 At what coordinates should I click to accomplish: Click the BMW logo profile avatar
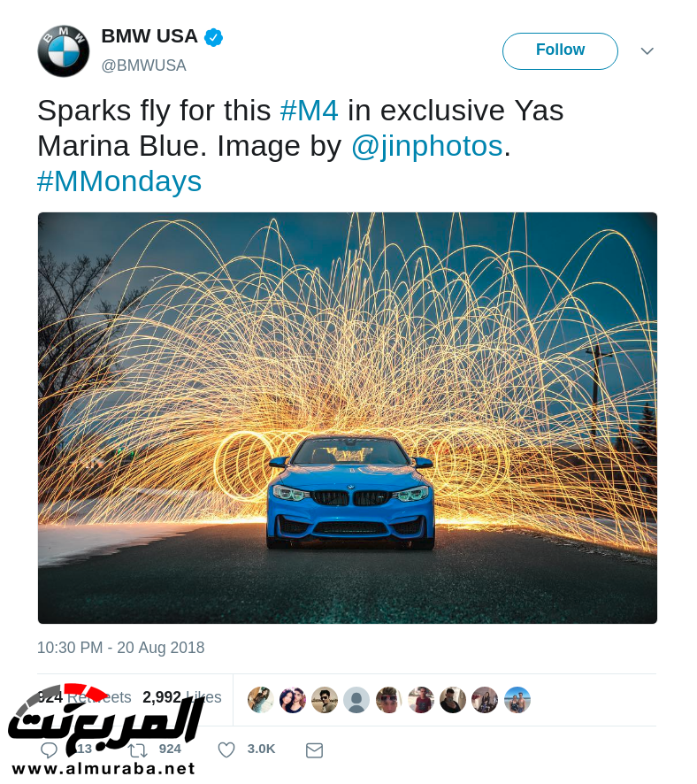pyautogui.click(x=64, y=51)
